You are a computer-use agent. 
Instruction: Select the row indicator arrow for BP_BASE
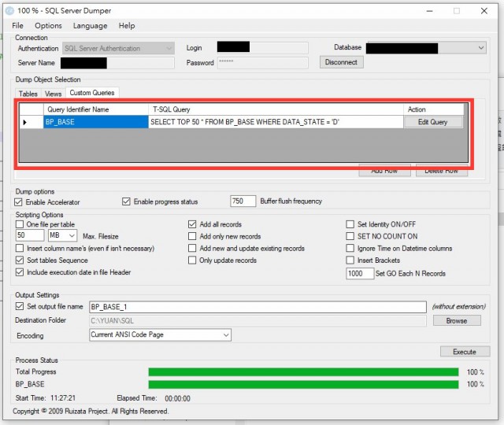coord(25,122)
